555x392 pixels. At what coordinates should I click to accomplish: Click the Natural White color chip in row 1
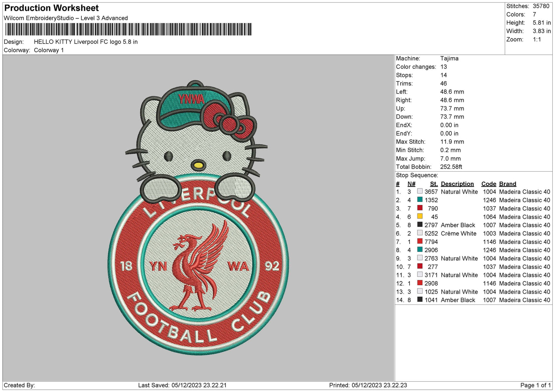click(420, 191)
